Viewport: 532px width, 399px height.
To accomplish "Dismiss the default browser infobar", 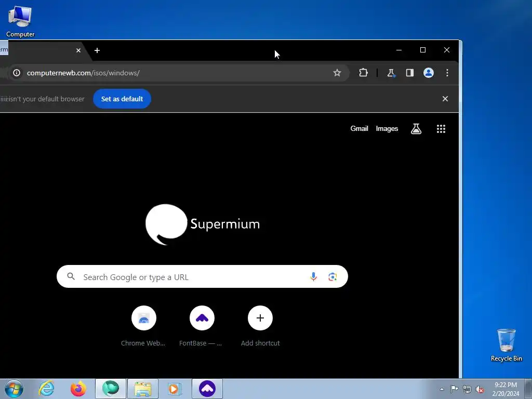I will (445, 99).
